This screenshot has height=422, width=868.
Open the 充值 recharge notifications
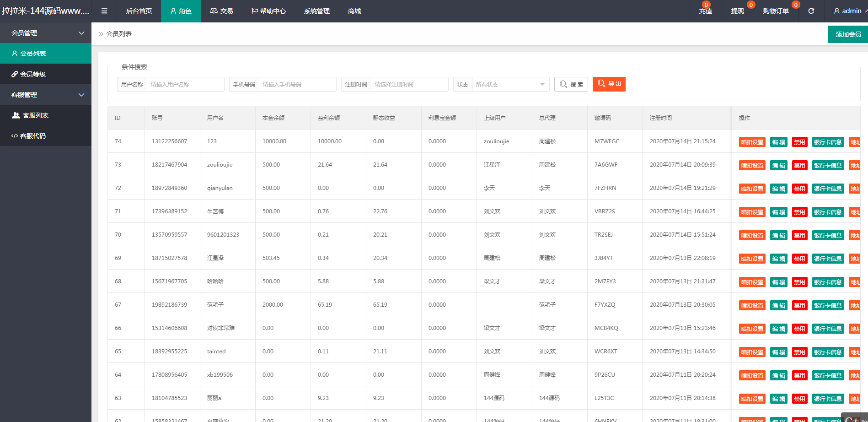point(705,11)
